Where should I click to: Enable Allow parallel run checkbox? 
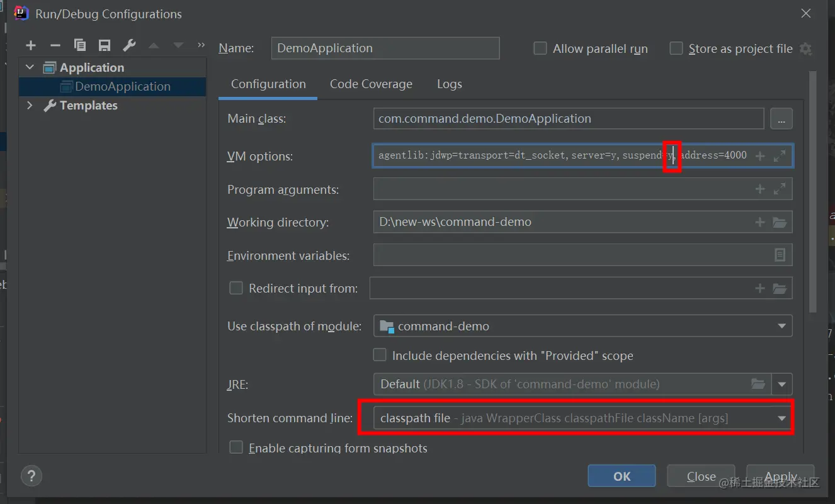540,48
